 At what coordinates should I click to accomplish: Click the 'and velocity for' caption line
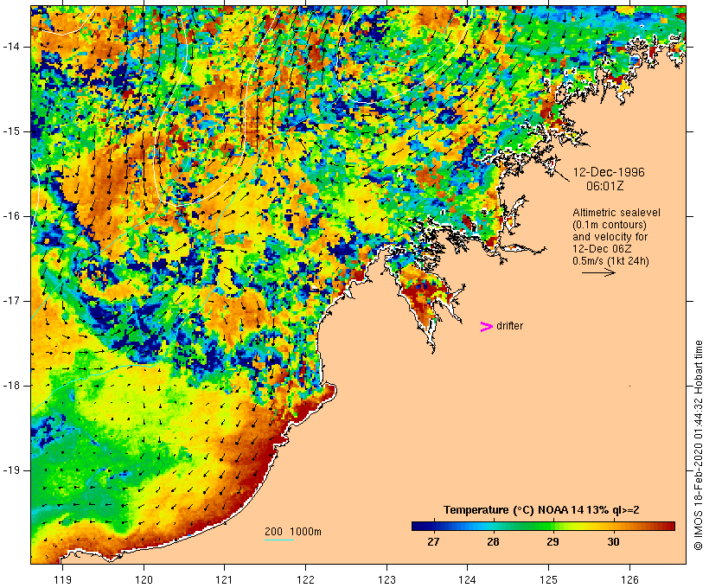610,237
